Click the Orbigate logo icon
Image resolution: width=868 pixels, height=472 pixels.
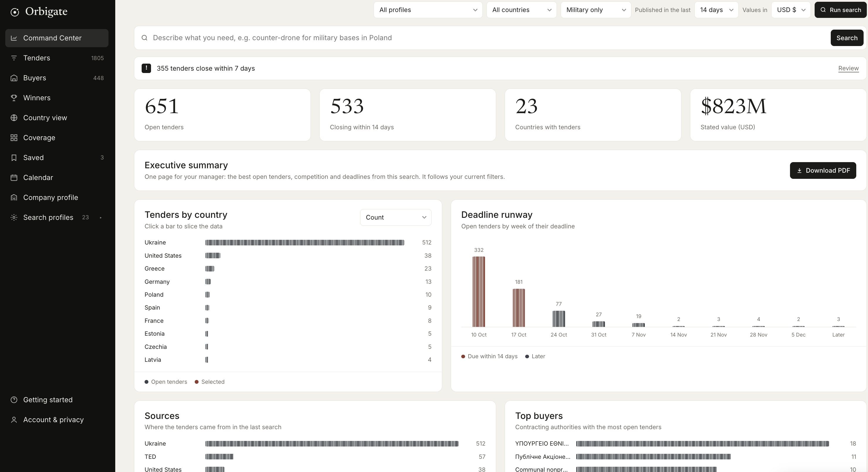tap(14, 12)
